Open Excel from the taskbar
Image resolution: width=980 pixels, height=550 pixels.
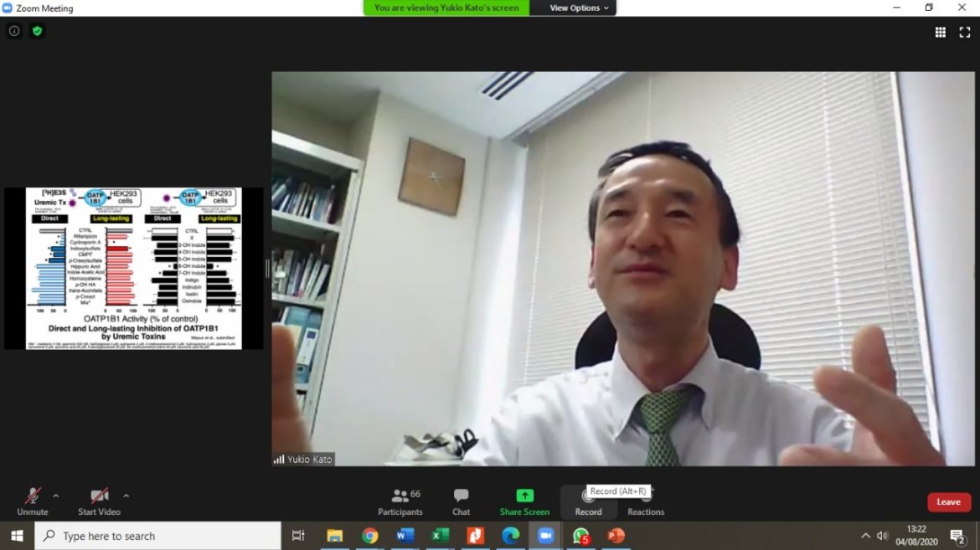[x=441, y=536]
